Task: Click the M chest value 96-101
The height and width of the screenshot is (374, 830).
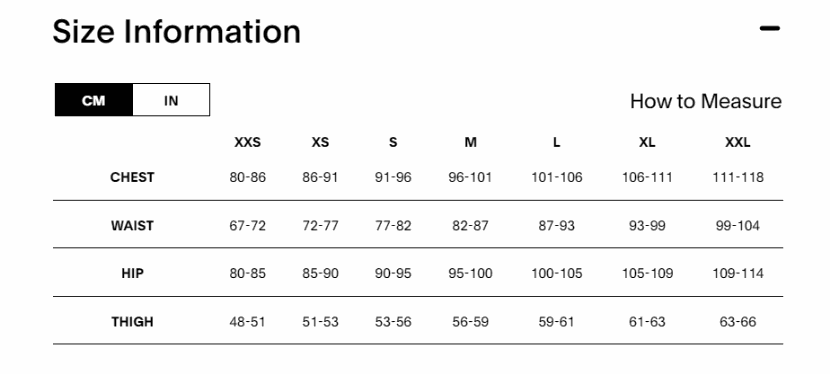Action: click(470, 177)
